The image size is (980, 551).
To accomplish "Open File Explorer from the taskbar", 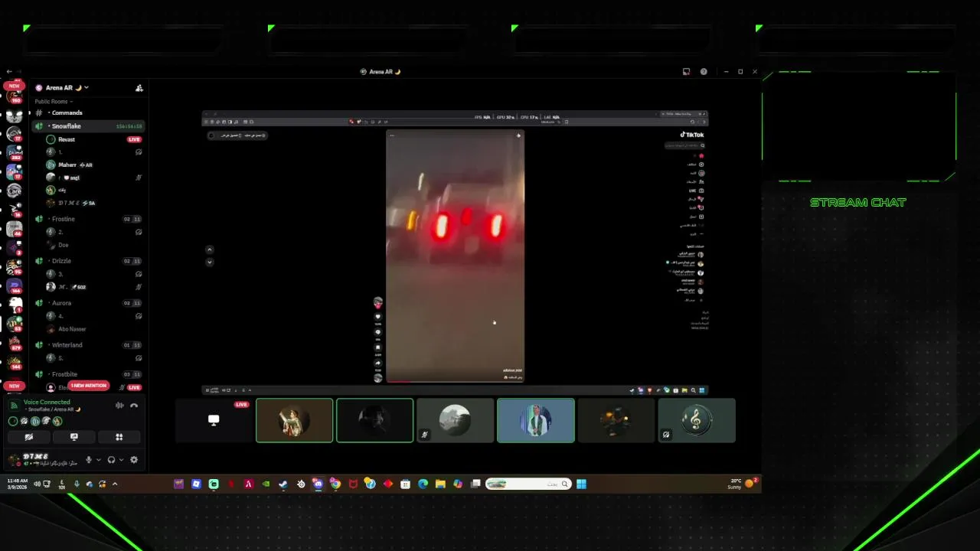I will (x=440, y=484).
